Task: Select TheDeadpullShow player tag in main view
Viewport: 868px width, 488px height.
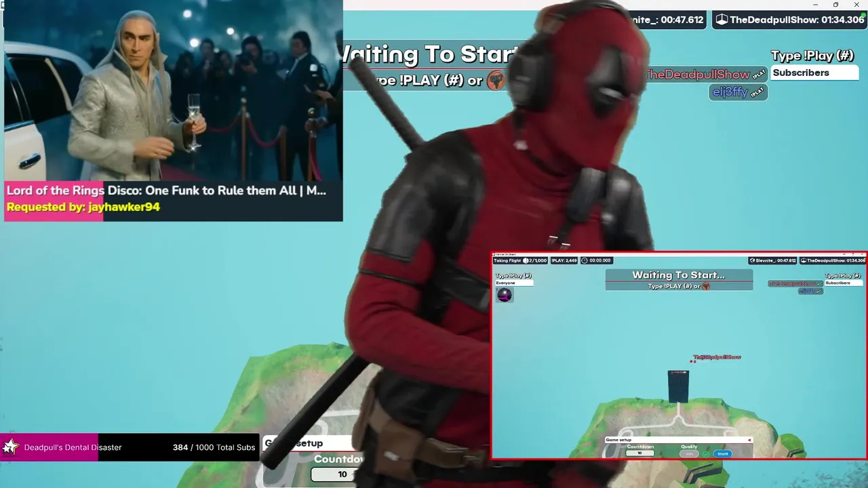Action: (705, 75)
